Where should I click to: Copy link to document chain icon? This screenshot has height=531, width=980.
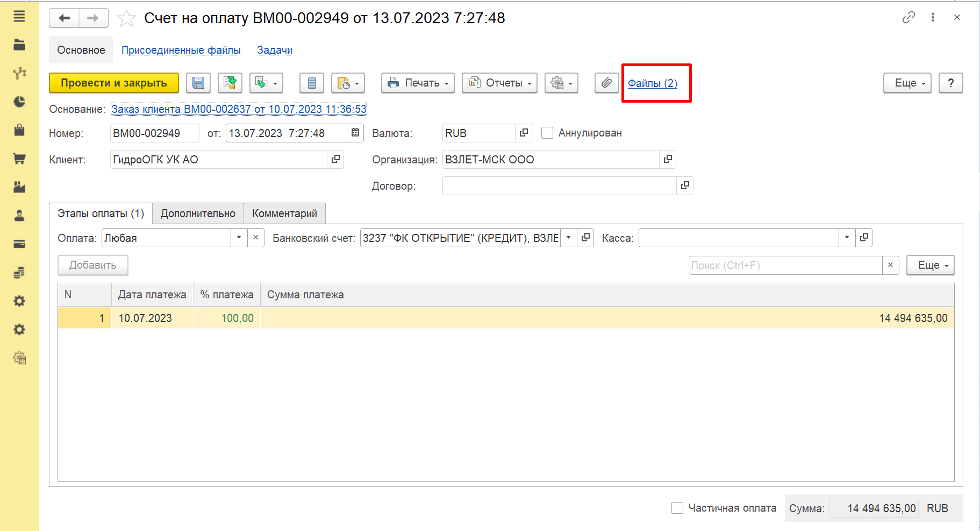pos(909,17)
